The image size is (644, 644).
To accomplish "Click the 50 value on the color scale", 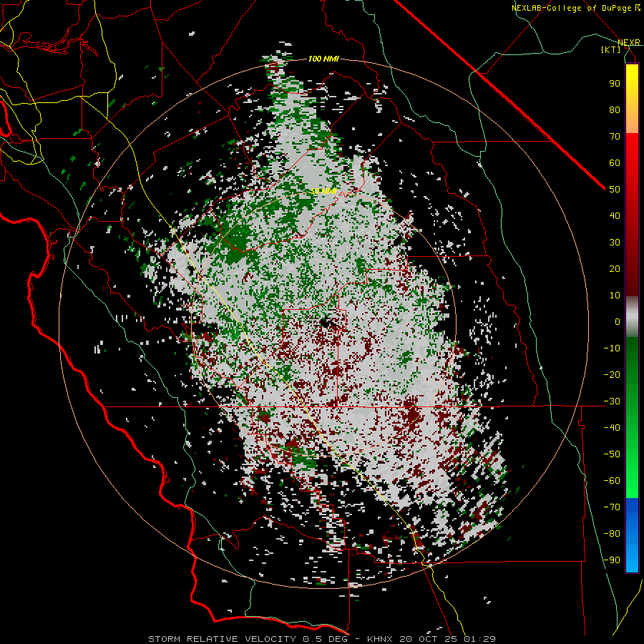I will [615, 190].
